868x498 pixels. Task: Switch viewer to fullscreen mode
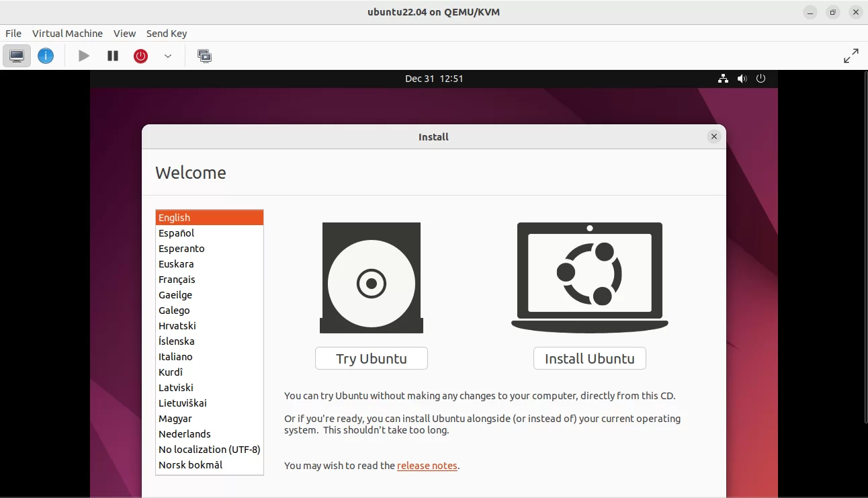(x=851, y=56)
